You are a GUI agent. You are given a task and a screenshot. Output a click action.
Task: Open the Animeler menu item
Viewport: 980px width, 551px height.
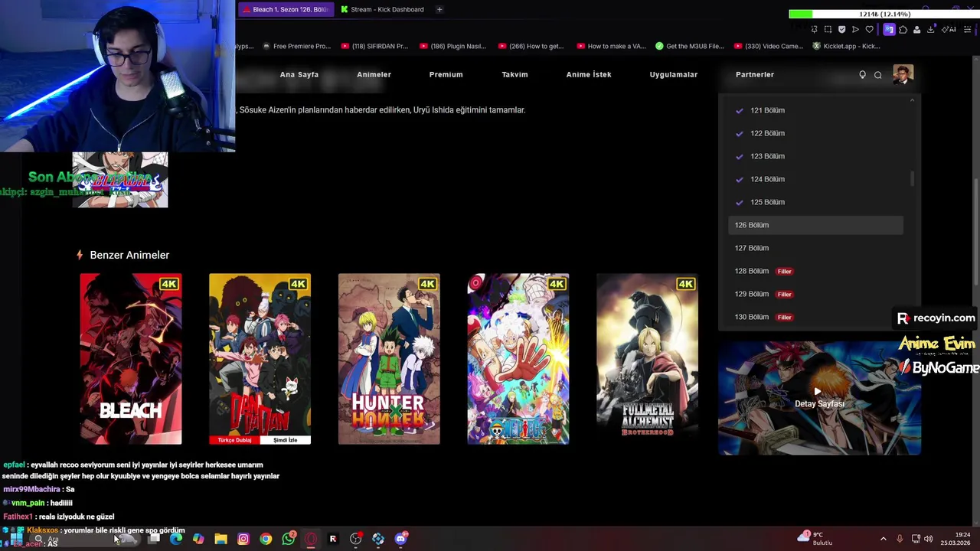click(x=374, y=74)
